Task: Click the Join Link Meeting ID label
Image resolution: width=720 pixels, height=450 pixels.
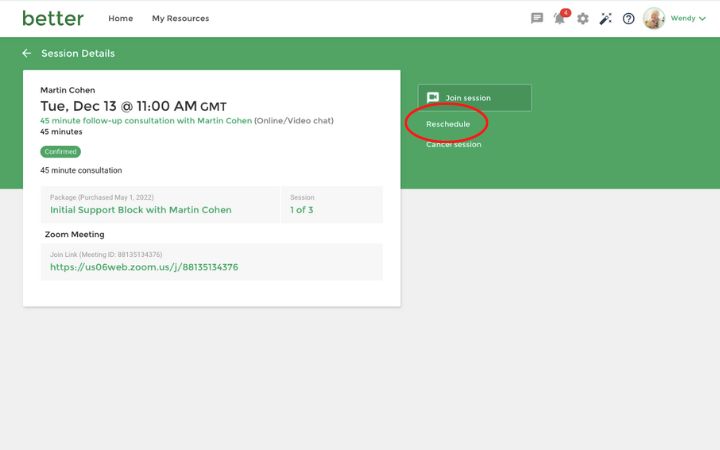Action: pos(106,254)
